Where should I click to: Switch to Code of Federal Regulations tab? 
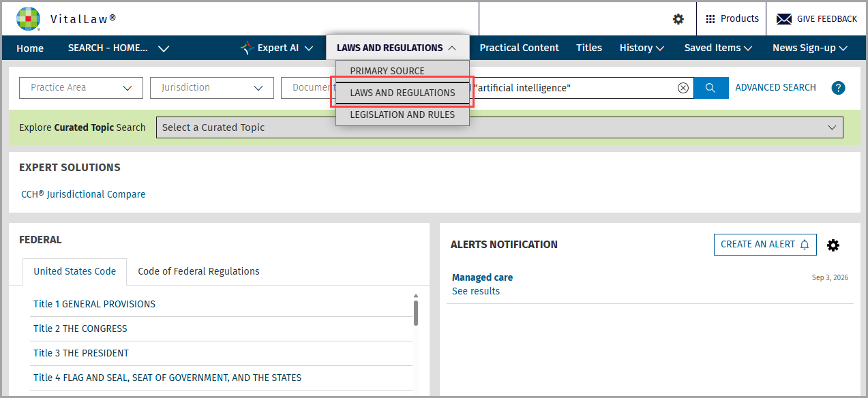(198, 271)
